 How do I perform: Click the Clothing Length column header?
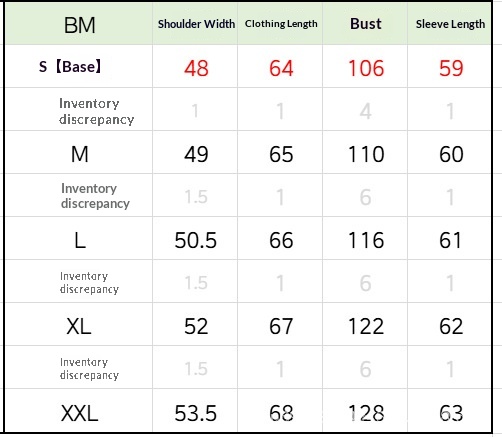click(x=281, y=24)
